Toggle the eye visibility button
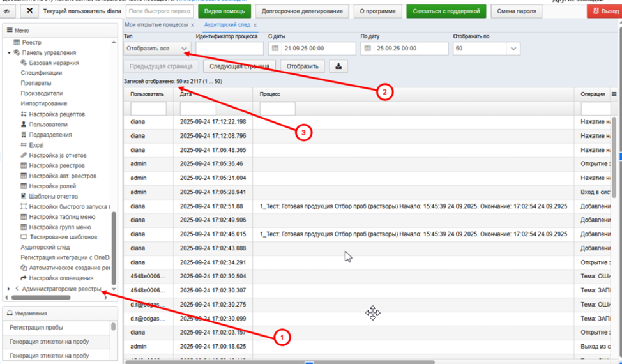Screen dimensions: 622x364 (x=7, y=11)
